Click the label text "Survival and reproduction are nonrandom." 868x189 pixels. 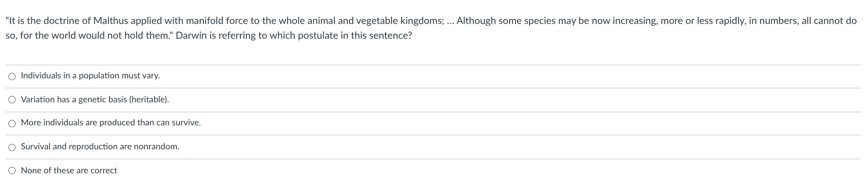pos(100,147)
